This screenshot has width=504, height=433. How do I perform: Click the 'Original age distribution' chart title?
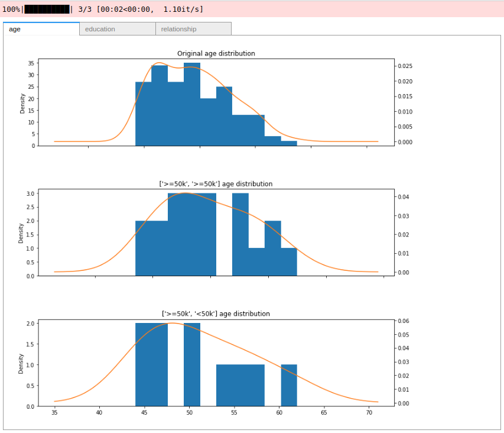coord(216,53)
